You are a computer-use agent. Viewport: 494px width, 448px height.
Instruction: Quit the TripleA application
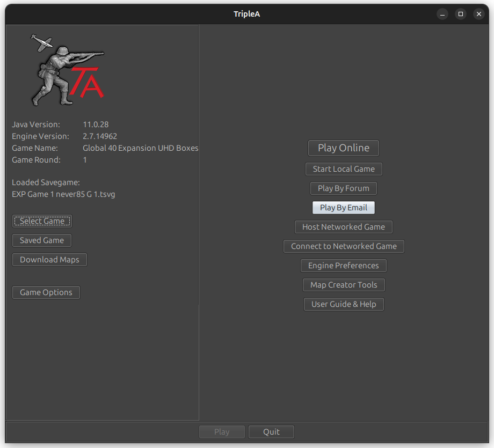(x=271, y=431)
